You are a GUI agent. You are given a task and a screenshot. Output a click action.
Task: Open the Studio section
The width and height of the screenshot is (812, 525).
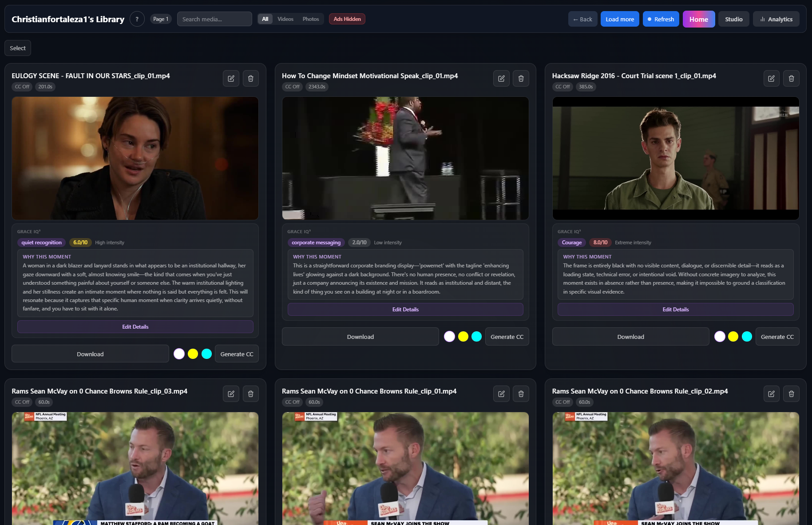pyautogui.click(x=734, y=19)
